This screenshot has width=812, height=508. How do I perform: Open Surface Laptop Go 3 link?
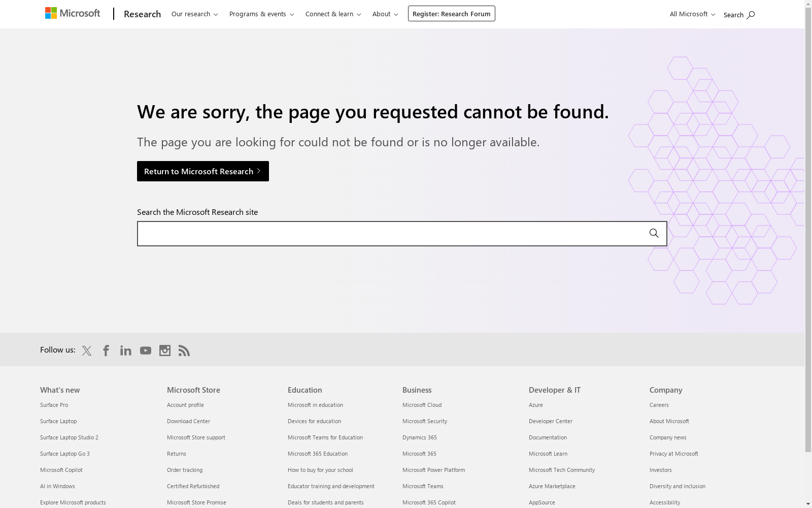tap(65, 454)
